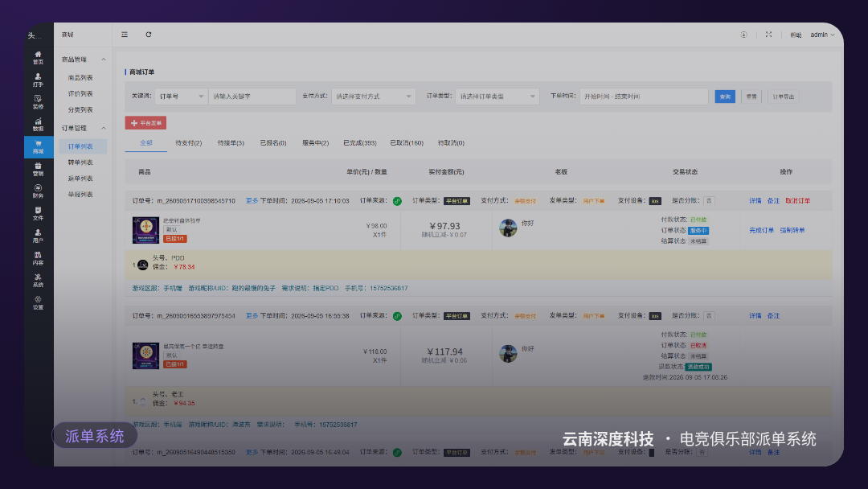Open the 打手 section in the dark sidebar
The image size is (868, 489).
tap(38, 80)
